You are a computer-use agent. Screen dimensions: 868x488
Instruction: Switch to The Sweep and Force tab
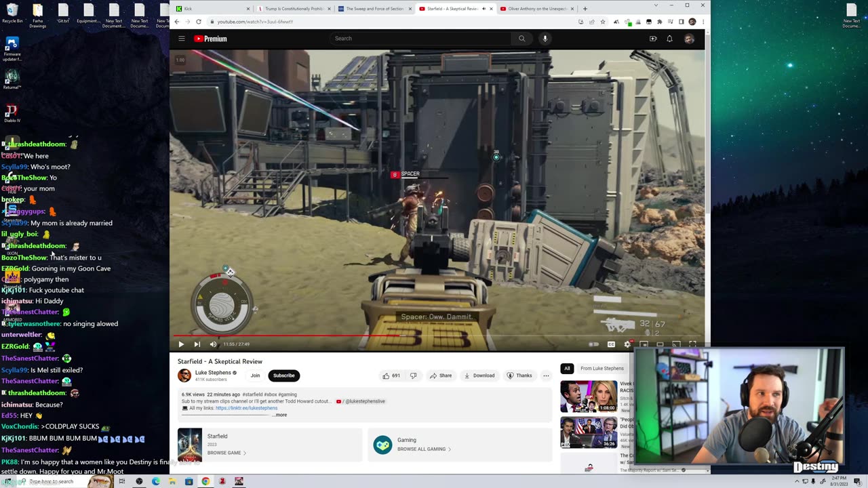(x=374, y=9)
